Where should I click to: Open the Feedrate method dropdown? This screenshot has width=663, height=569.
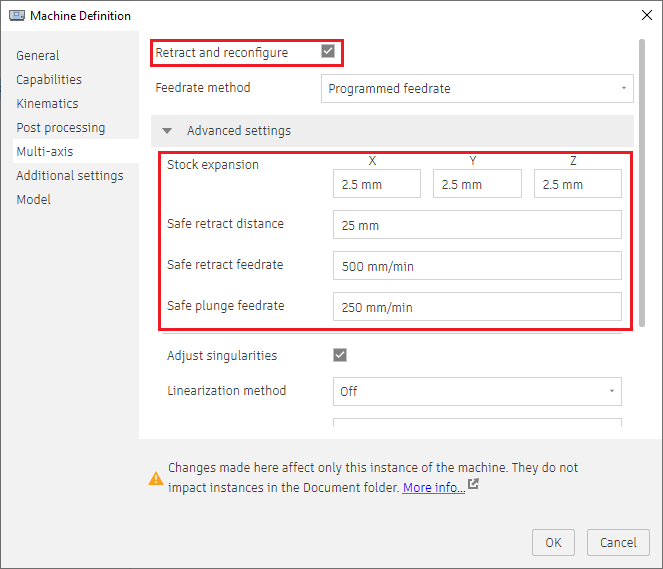click(477, 88)
